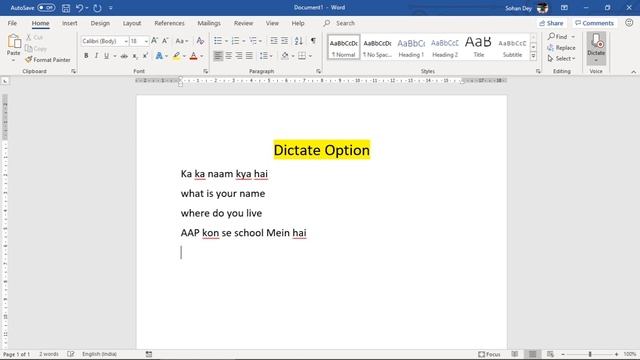Viewport: 640px width, 360px height.
Task: Open the Review tab
Action: point(243,23)
